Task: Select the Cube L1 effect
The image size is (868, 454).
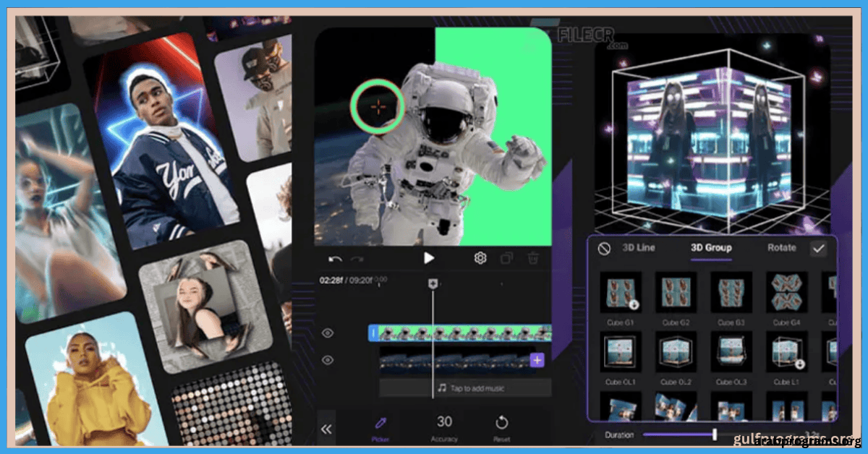Action: [x=787, y=352]
